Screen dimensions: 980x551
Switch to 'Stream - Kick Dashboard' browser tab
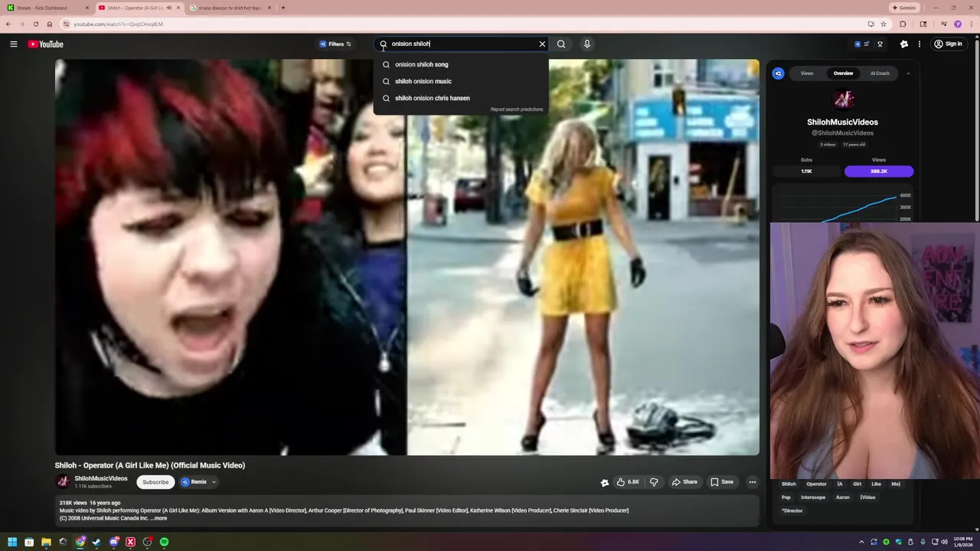(x=48, y=8)
